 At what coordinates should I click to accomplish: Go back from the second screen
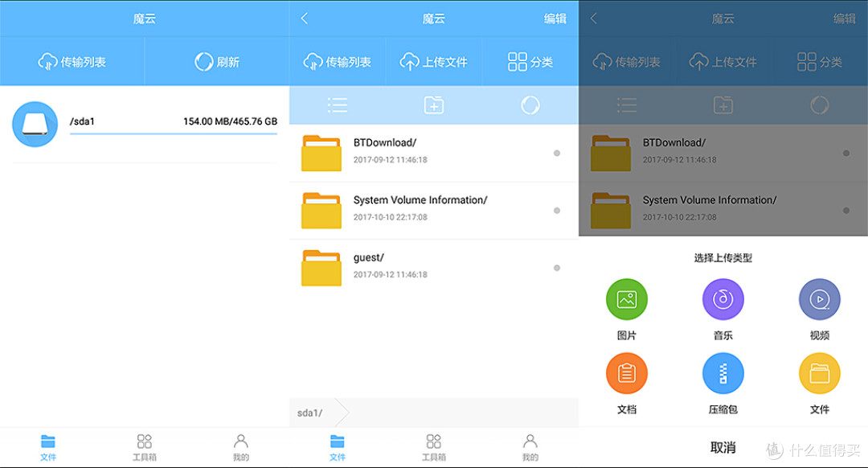pyautogui.click(x=305, y=18)
